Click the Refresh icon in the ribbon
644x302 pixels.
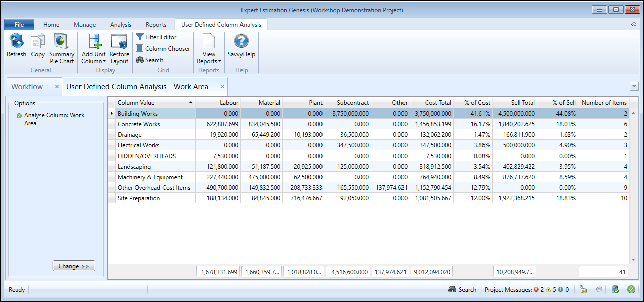pyautogui.click(x=16, y=41)
